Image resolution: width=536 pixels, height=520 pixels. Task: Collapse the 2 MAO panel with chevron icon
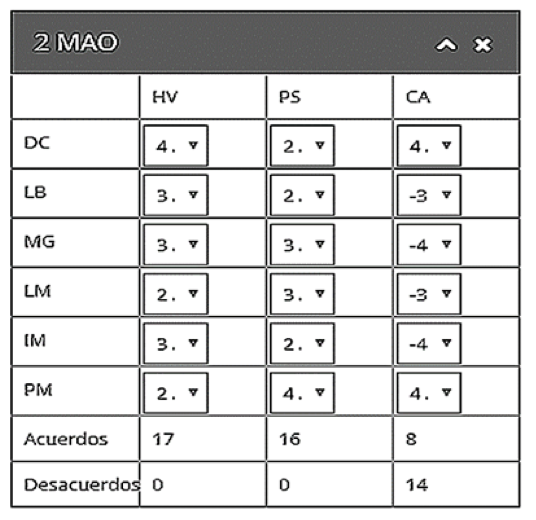(446, 45)
